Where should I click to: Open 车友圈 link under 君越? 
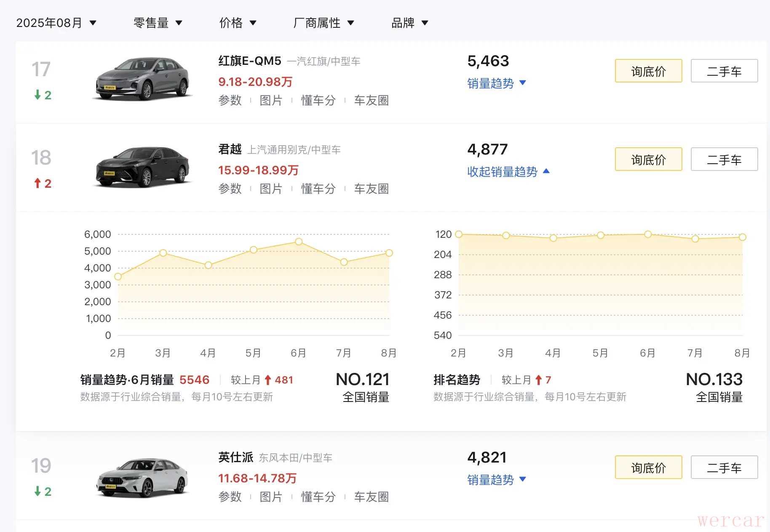click(x=371, y=189)
